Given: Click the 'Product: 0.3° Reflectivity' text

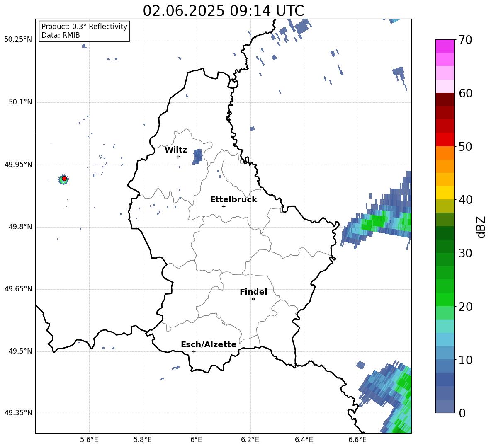Looking at the screenshot, I should (x=84, y=27).
